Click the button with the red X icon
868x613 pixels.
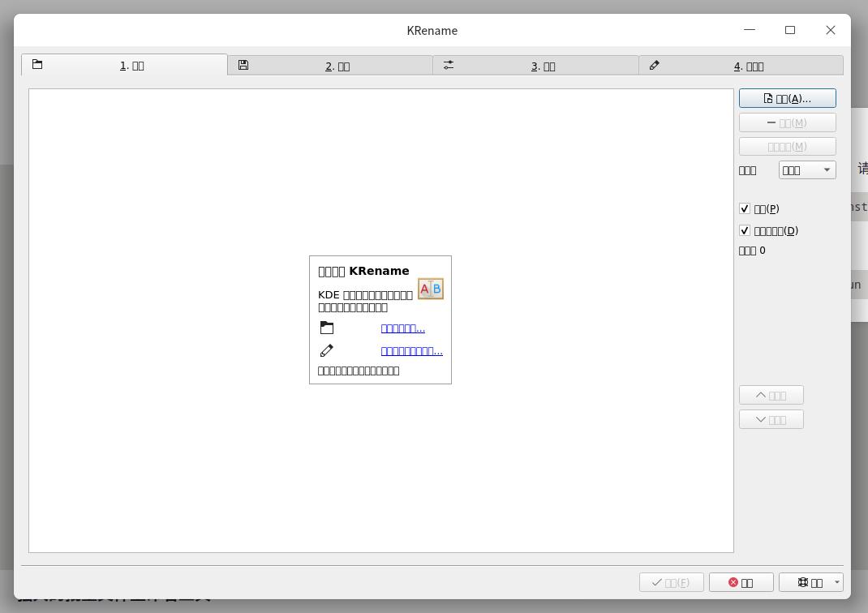point(741,582)
